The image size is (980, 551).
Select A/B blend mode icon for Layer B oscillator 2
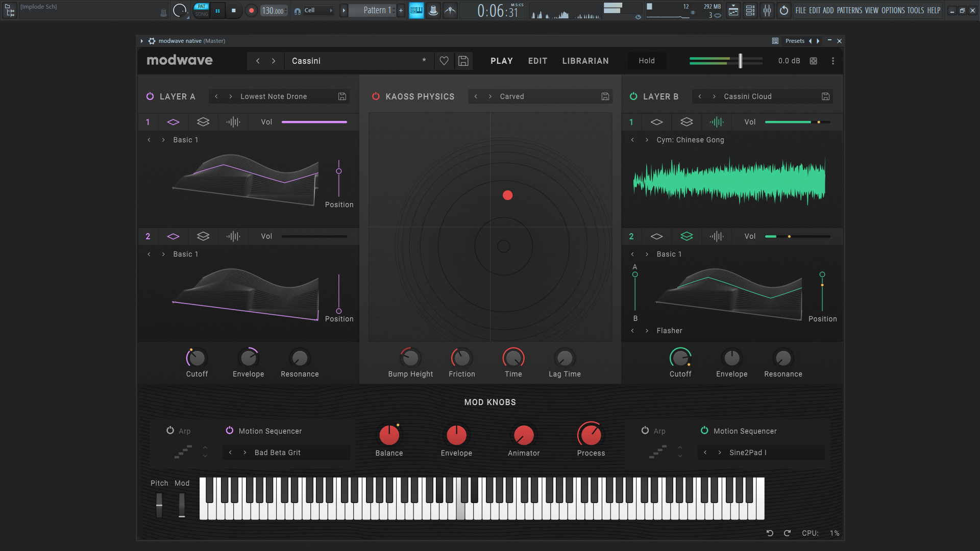[x=687, y=236]
